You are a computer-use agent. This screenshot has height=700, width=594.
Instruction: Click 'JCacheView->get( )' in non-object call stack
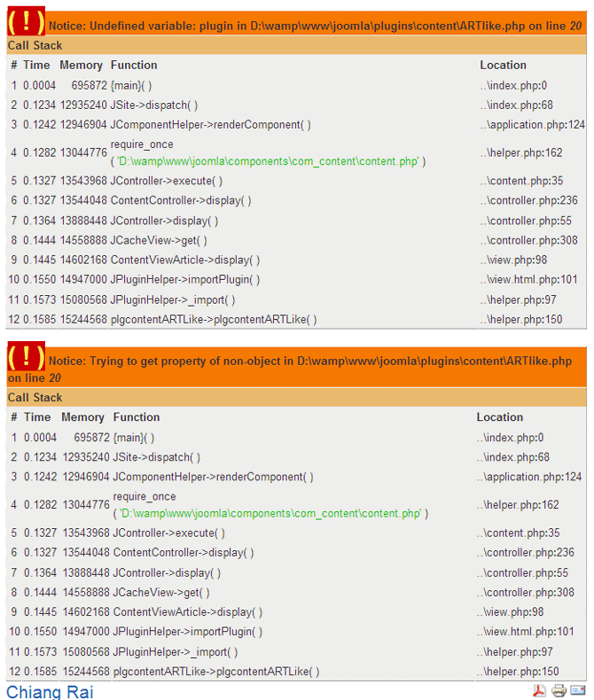(x=161, y=593)
